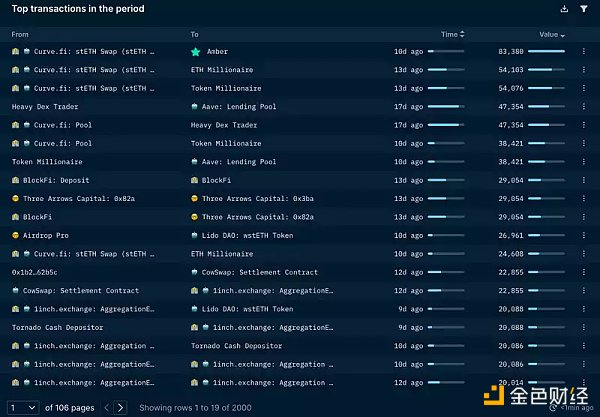This screenshot has height=417, width=600.
Task: Open three-dot menu for the 24,608 row
Action: tap(584, 254)
